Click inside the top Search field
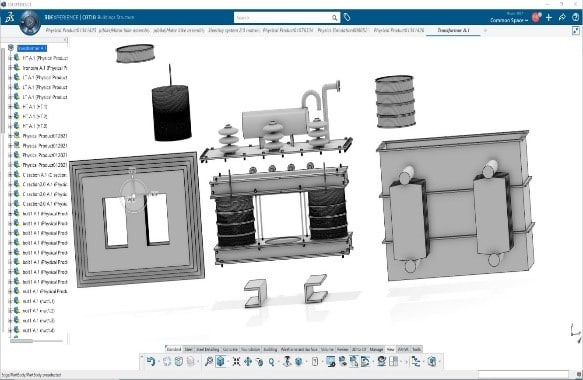583x380 pixels. [283, 17]
